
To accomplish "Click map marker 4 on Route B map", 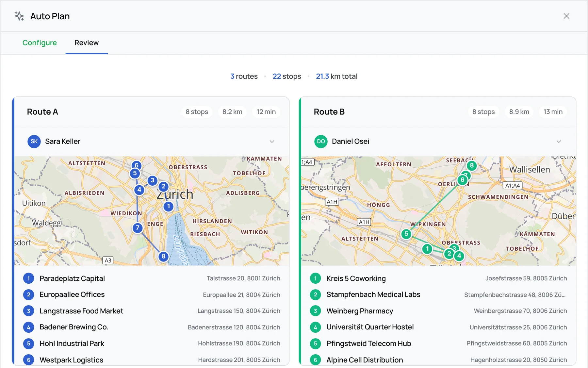I will [459, 256].
